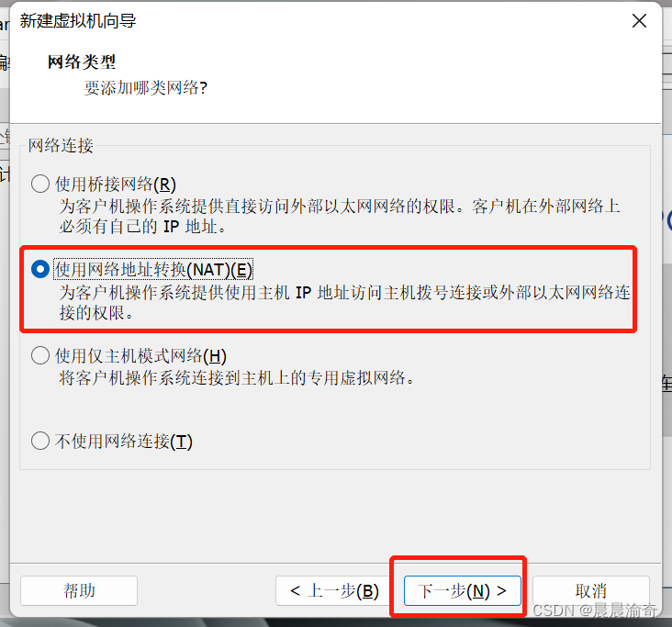
Task: Click the 不使用网络连接(T) label text
Action: [124, 441]
